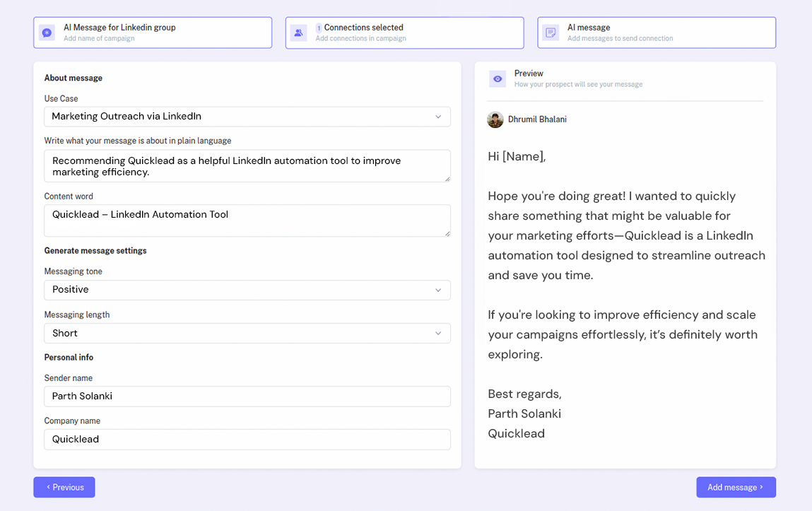Open the AI Message for Linkedin group step
Viewport: 812px width, 511px height.
pyautogui.click(x=153, y=33)
